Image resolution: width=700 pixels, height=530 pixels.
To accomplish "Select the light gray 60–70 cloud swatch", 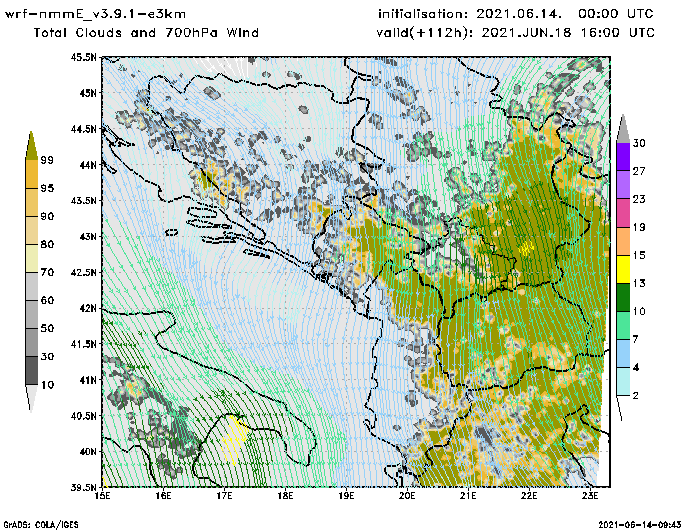I will point(32,287).
